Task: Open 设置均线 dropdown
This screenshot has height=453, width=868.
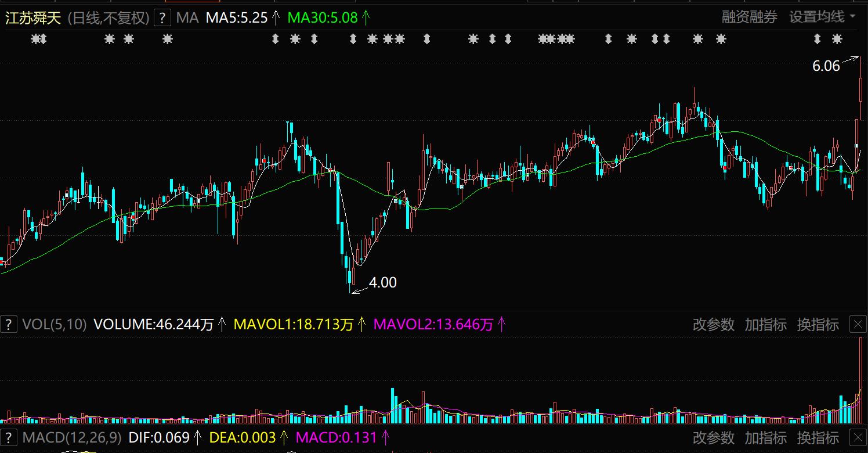Action: tap(822, 17)
